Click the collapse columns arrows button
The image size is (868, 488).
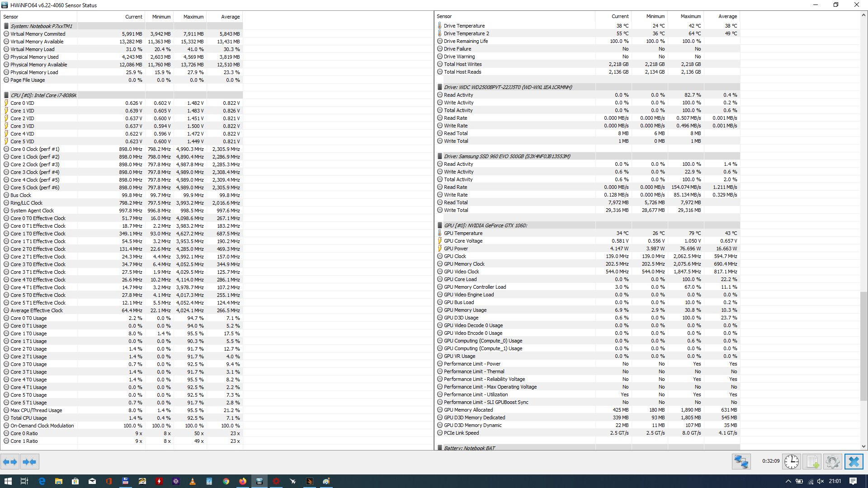[x=30, y=462]
